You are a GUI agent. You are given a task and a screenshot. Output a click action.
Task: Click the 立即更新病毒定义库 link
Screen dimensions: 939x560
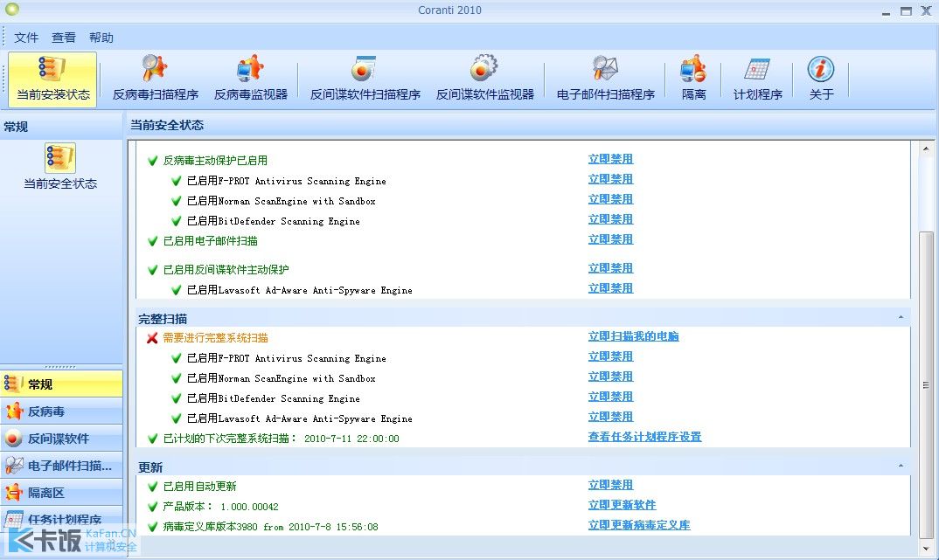(x=639, y=525)
